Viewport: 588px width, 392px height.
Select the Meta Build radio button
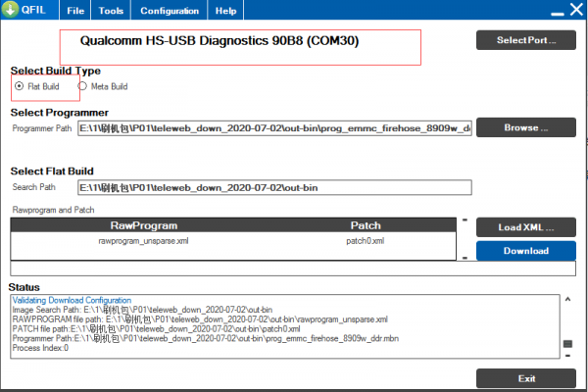pyautogui.click(x=82, y=86)
